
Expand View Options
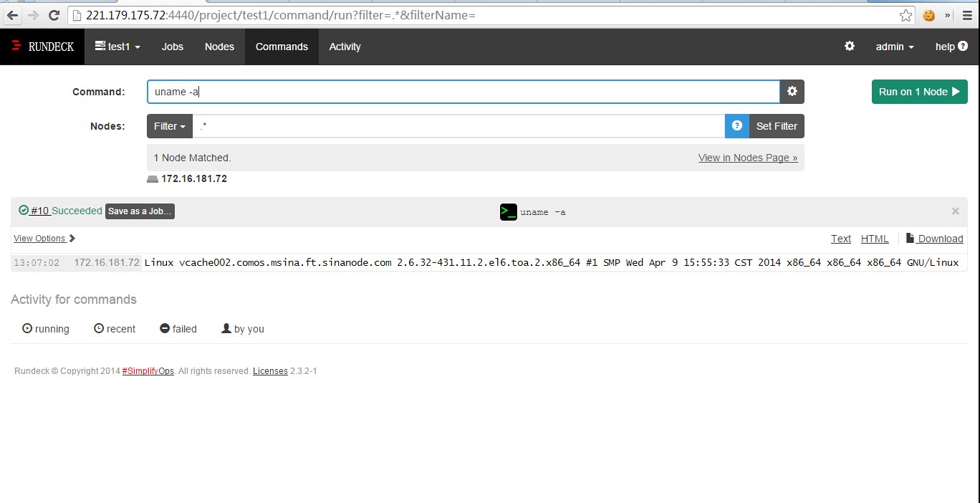click(44, 239)
